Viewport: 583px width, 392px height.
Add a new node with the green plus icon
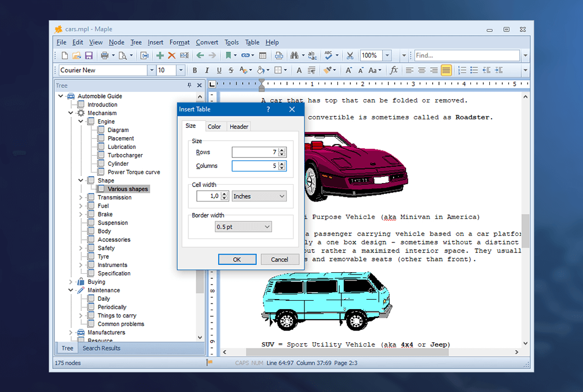[x=160, y=56]
